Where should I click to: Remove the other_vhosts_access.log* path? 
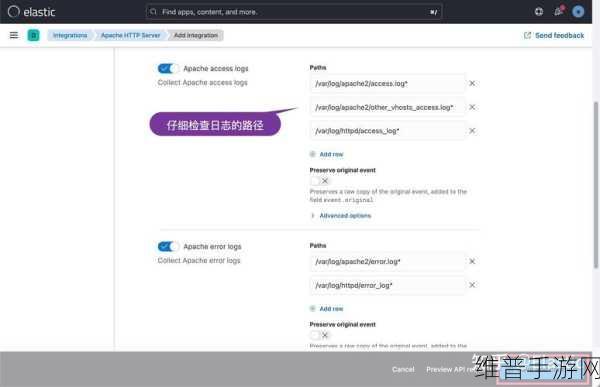[x=472, y=107]
